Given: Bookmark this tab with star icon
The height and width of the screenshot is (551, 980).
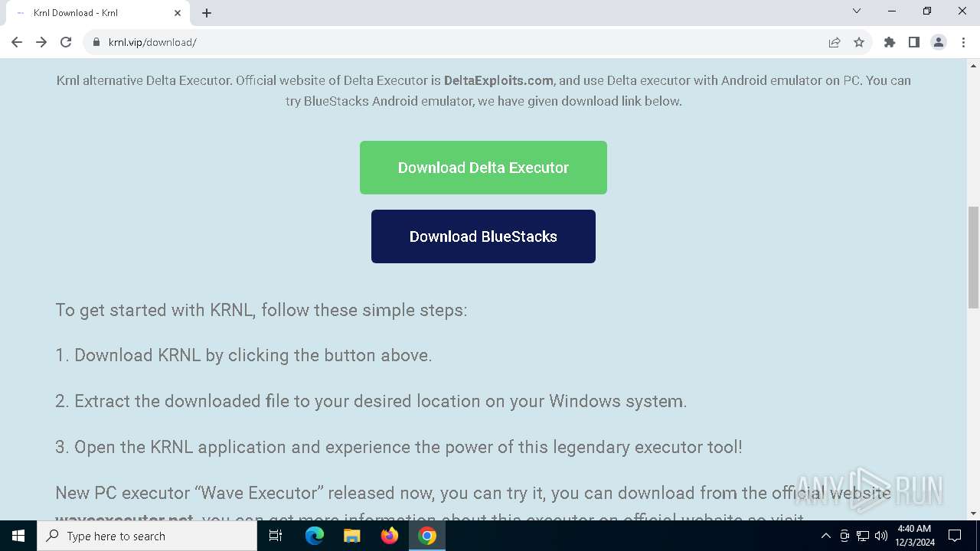Looking at the screenshot, I should coord(859,42).
